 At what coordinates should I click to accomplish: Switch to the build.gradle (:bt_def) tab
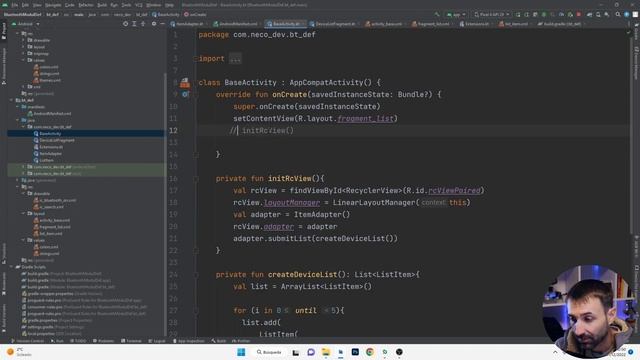(561, 24)
